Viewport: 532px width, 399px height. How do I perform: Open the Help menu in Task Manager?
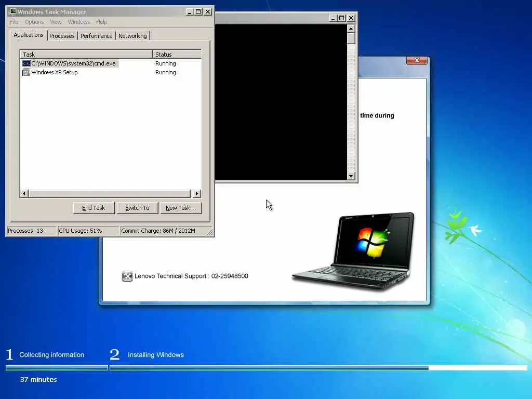pyautogui.click(x=101, y=22)
